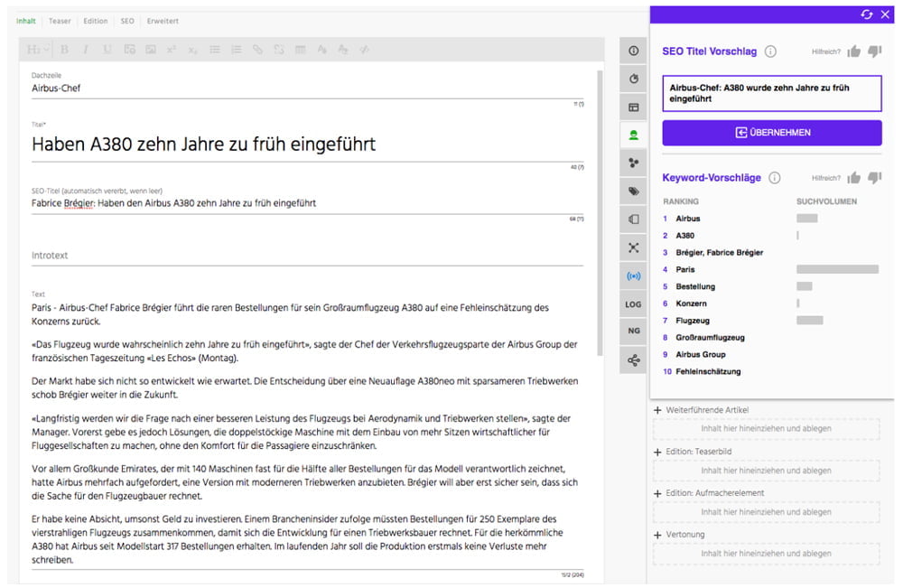Viewport: 903px width, 588px height.
Task: Click the broadcast signal icon in the sidebar
Action: [x=634, y=275]
